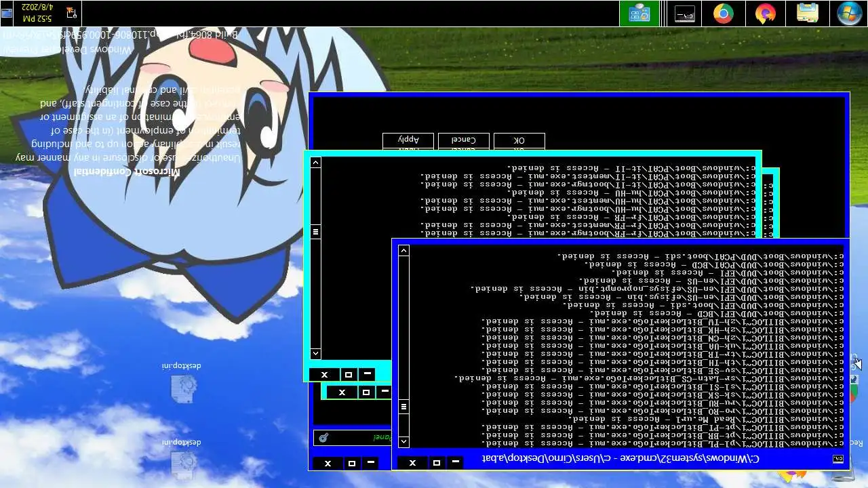The width and height of the screenshot is (868, 488).
Task: Maximize the a.bat cmd window
Action: click(436, 463)
